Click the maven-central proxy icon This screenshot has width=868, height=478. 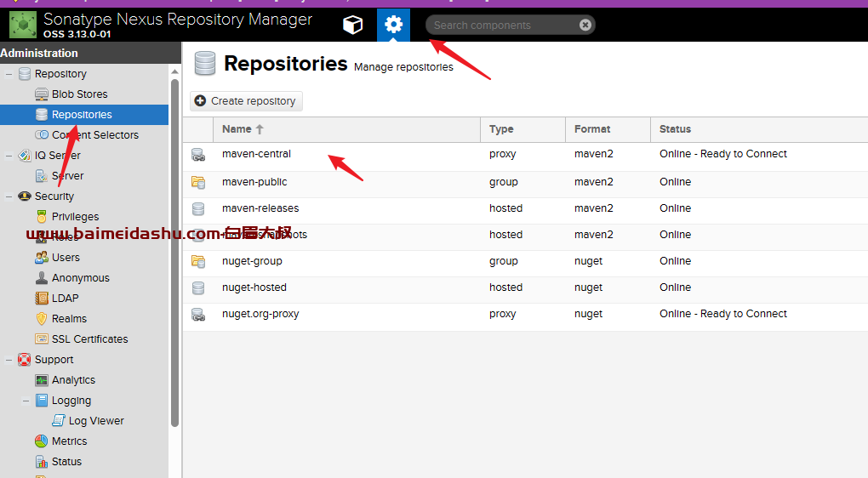(x=198, y=155)
